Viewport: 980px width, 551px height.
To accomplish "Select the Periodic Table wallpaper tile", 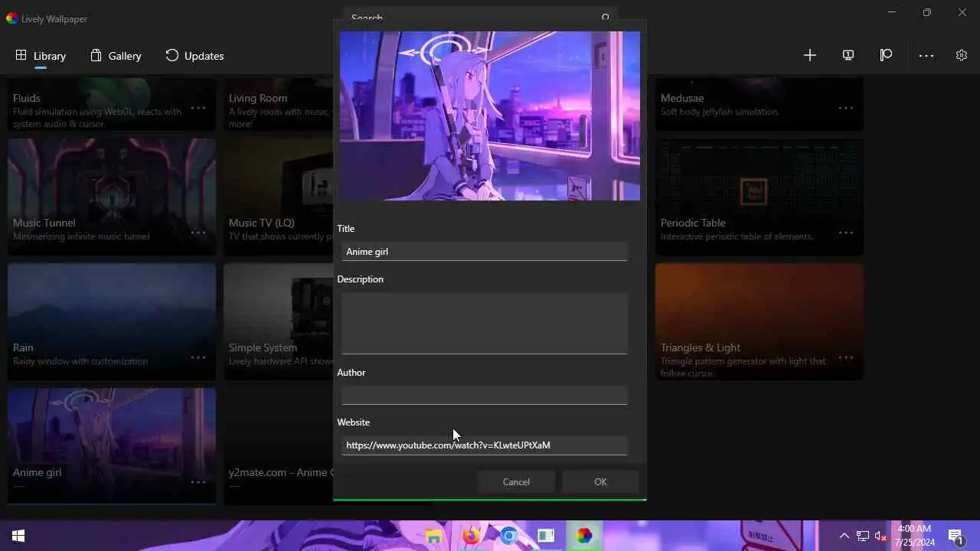I will pos(759,197).
